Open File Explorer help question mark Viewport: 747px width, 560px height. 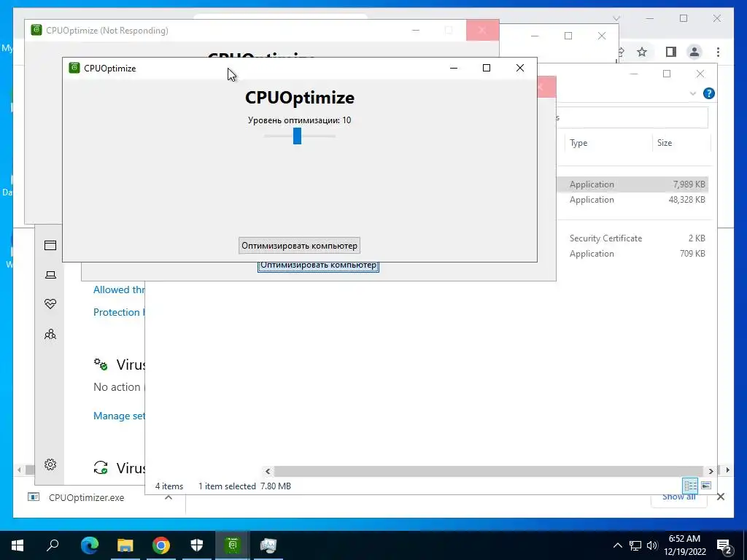pyautogui.click(x=708, y=93)
